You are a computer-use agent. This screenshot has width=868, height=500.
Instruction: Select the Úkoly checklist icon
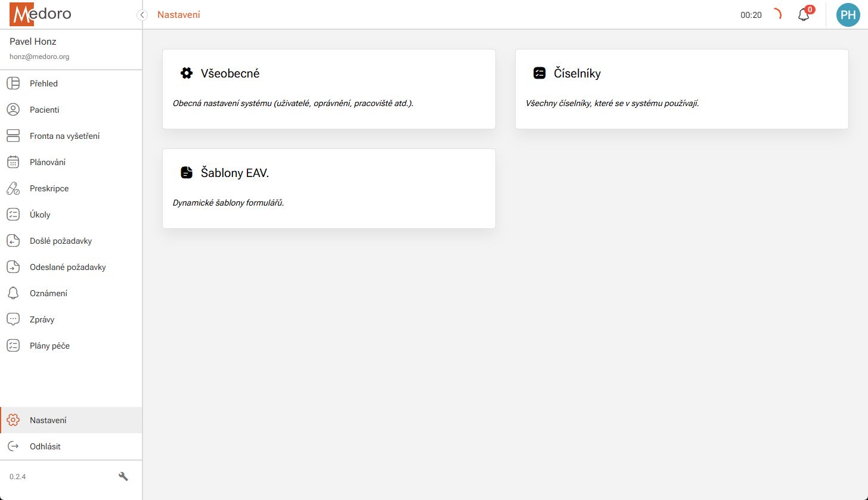tap(13, 214)
